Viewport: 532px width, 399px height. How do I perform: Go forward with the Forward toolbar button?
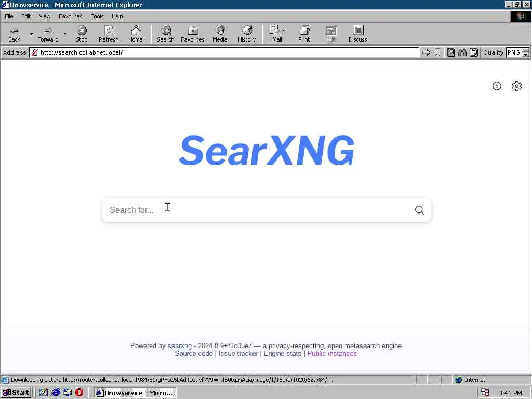coord(48,34)
